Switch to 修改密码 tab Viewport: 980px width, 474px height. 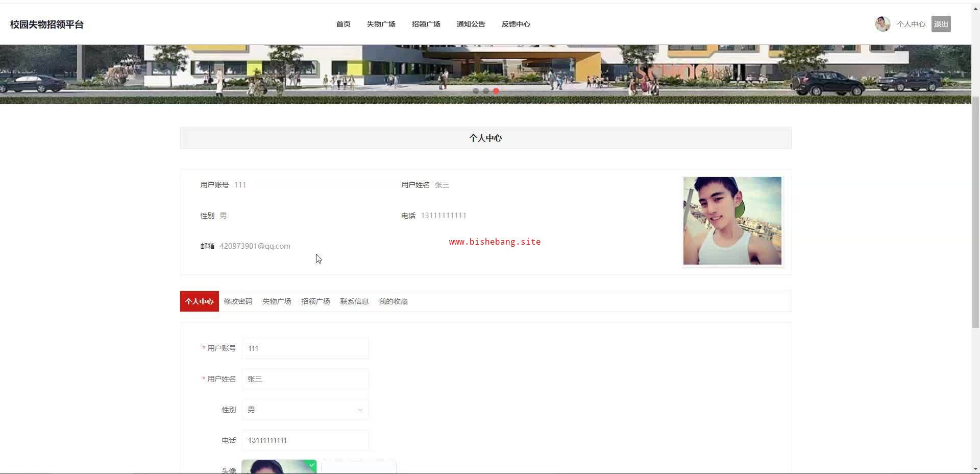click(x=238, y=301)
